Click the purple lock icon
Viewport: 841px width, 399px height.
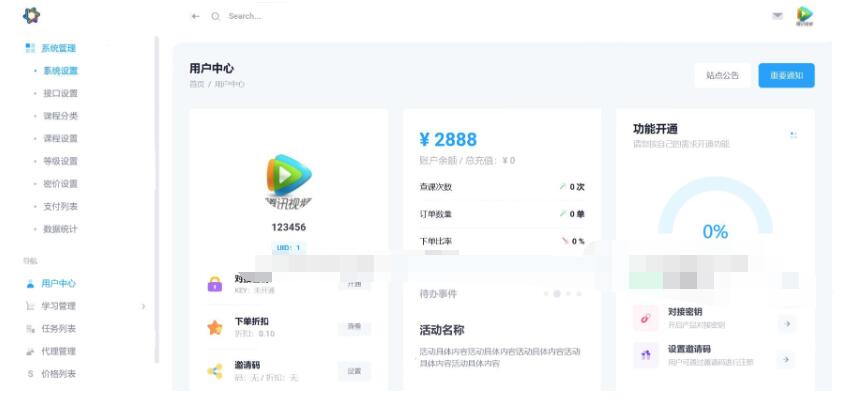click(215, 284)
